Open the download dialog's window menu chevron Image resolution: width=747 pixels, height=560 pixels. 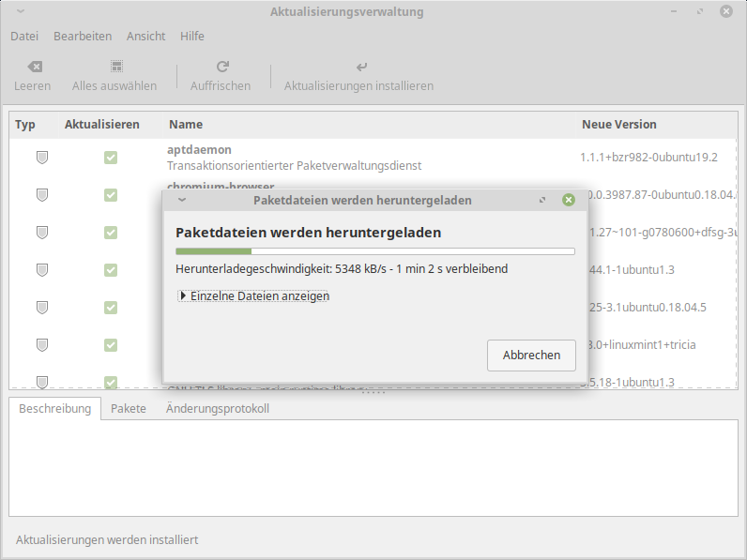pos(182,200)
